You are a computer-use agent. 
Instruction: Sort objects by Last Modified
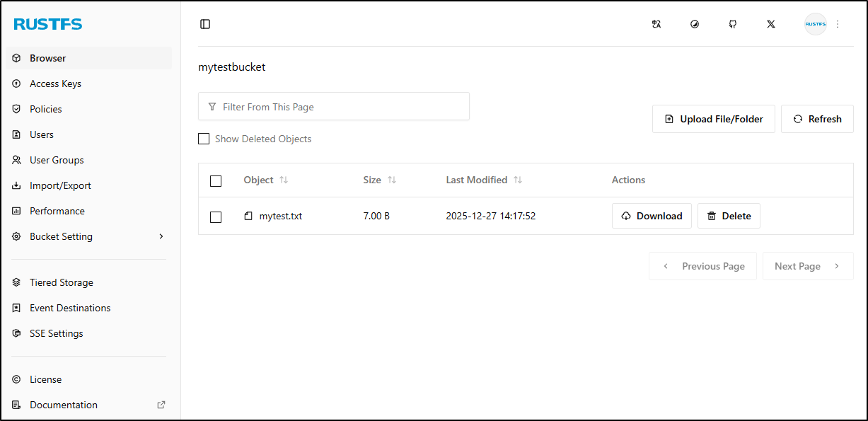pos(518,180)
